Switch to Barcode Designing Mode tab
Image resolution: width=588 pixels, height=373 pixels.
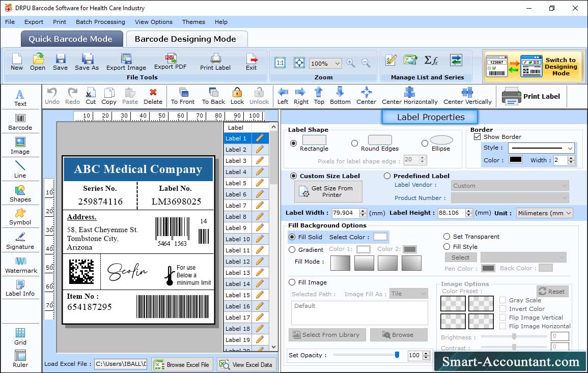(x=186, y=39)
